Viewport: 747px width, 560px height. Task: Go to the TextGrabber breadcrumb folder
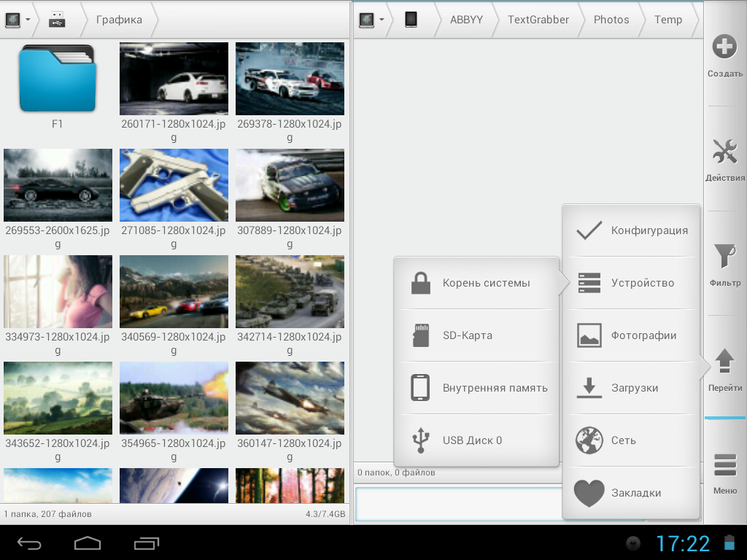[538, 20]
